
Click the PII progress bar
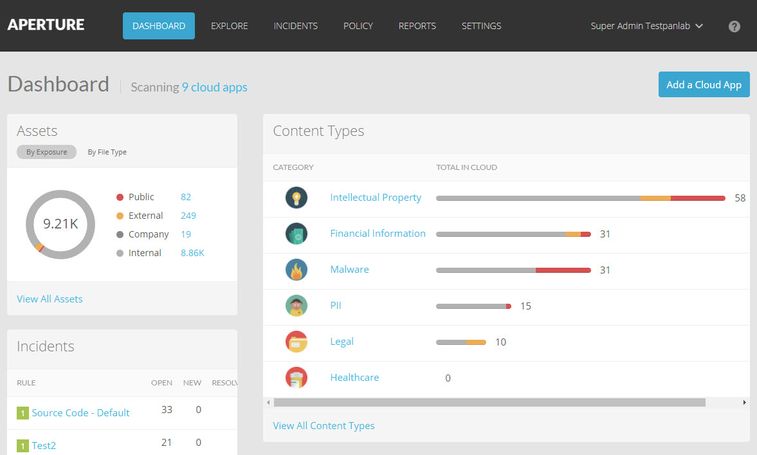[x=474, y=306]
